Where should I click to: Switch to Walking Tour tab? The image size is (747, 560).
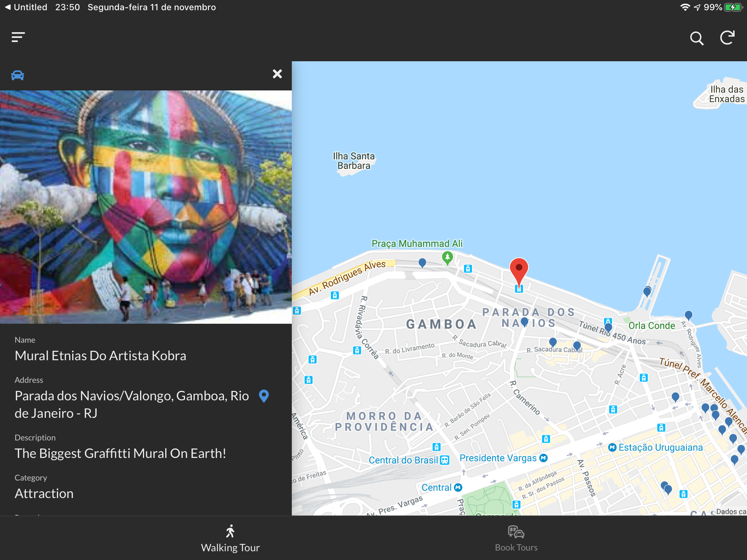(x=230, y=539)
